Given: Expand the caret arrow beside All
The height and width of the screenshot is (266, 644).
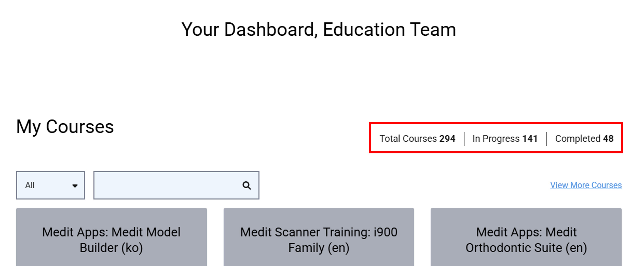Looking at the screenshot, I should pyautogui.click(x=75, y=186).
